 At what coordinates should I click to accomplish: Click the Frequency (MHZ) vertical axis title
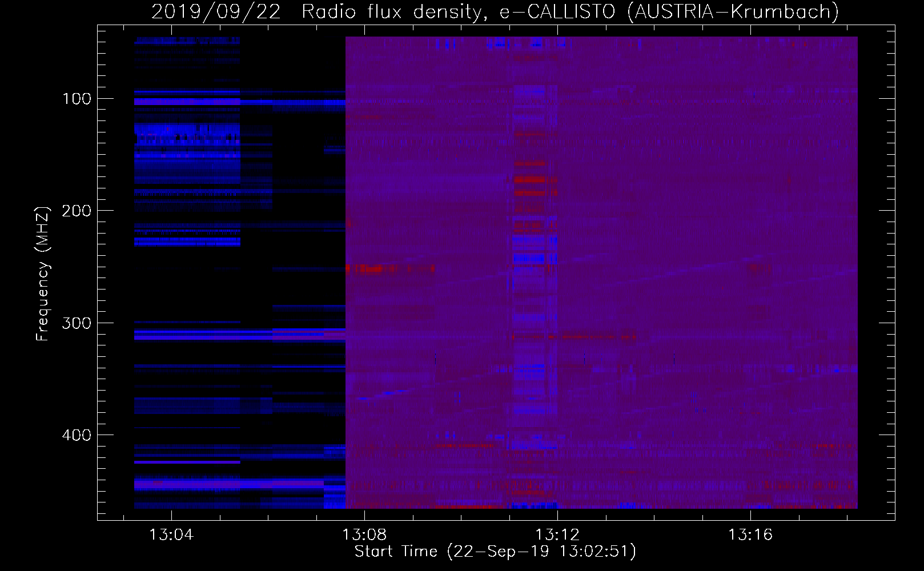click(x=43, y=274)
